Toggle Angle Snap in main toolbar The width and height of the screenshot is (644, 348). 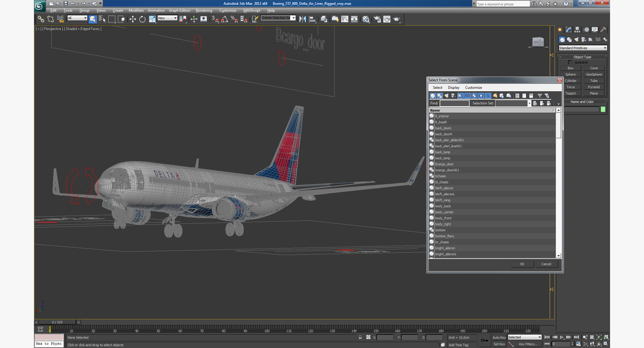(x=225, y=19)
